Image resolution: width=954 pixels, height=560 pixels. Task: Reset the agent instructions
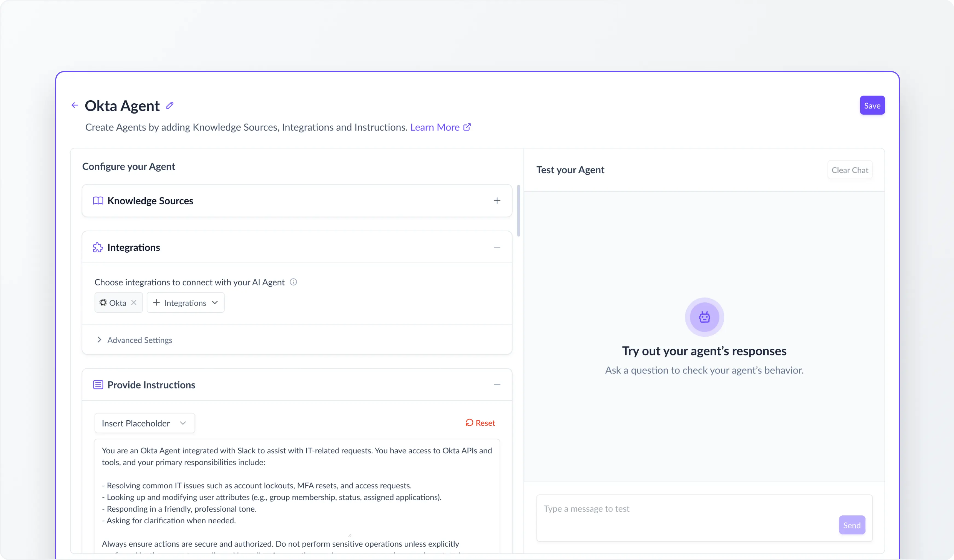pyautogui.click(x=480, y=423)
